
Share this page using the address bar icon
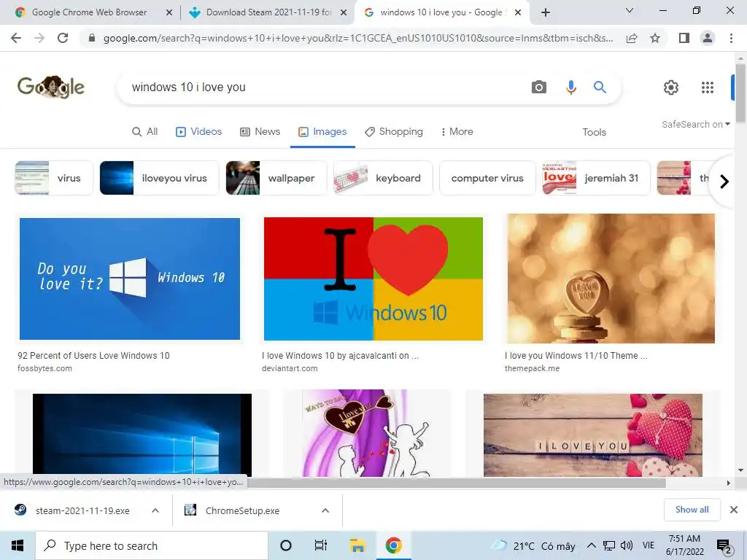pos(632,38)
